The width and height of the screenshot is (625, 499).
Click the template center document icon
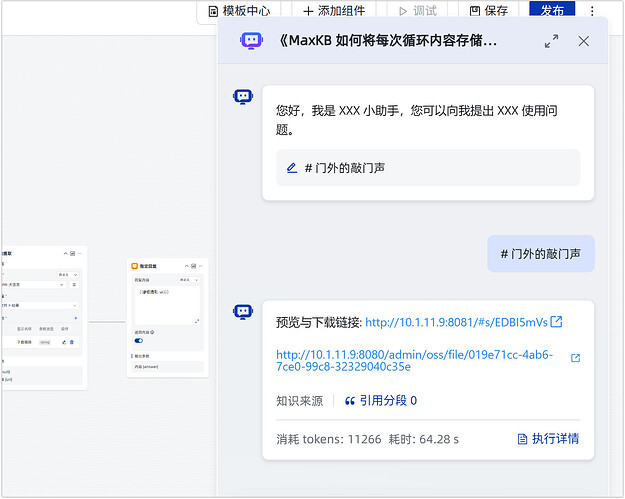(x=213, y=11)
